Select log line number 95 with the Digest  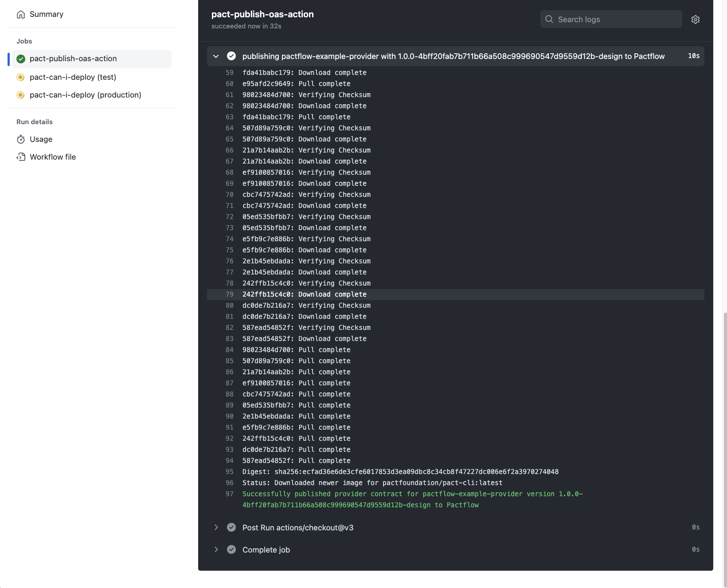[400, 471]
